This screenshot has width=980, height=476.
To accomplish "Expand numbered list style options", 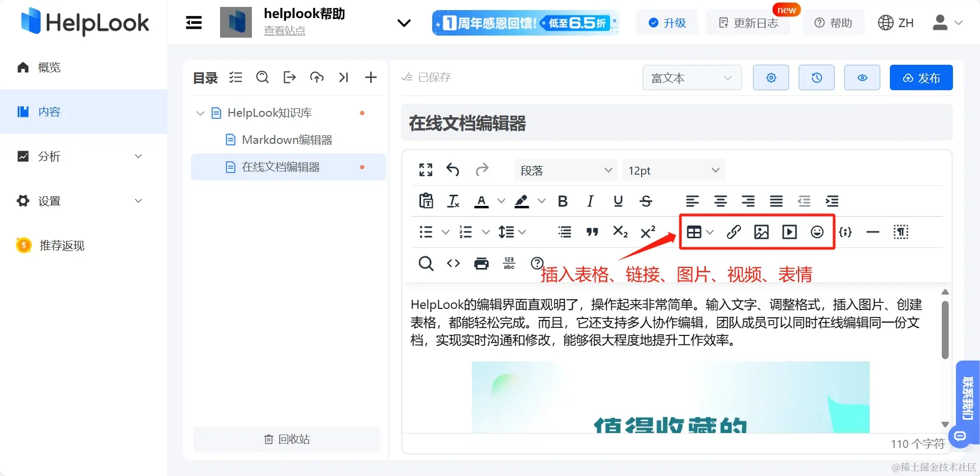I will click(486, 232).
